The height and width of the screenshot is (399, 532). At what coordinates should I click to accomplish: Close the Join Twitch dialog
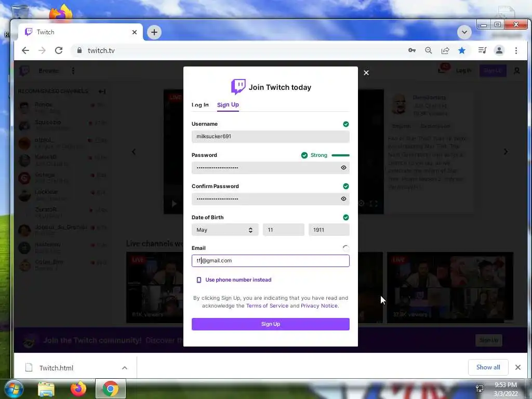(366, 73)
